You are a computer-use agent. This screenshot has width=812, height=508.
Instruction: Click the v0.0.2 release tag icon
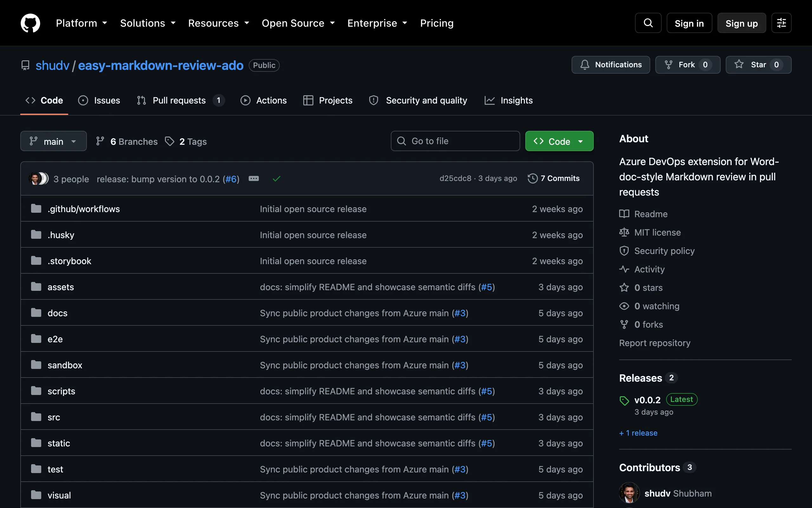(x=624, y=400)
